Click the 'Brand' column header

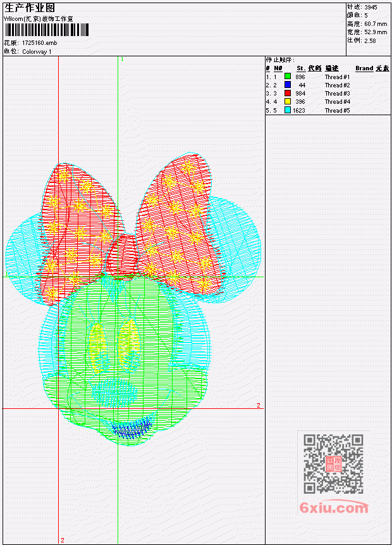[x=364, y=68]
